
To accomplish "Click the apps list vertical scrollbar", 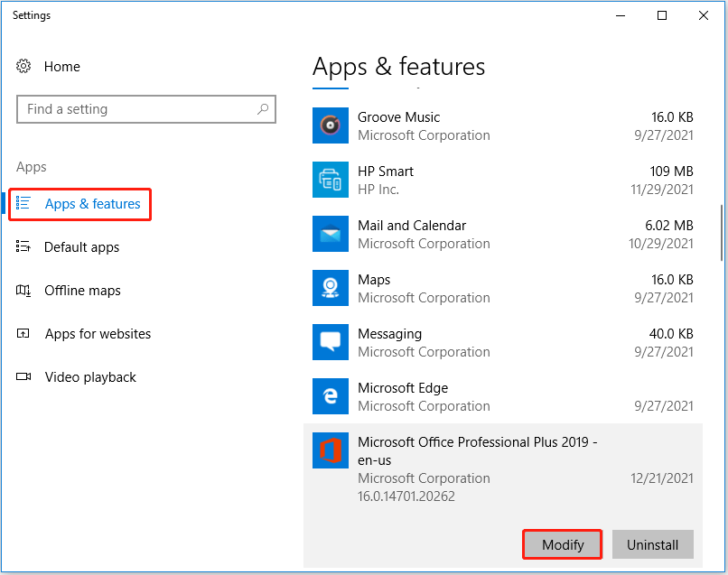I will coord(722,232).
